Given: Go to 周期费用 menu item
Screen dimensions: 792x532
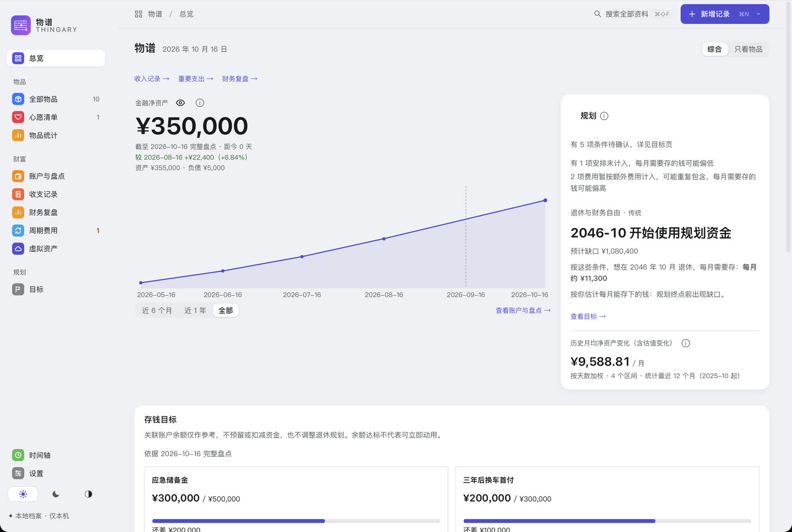Looking at the screenshot, I should coord(56,231).
